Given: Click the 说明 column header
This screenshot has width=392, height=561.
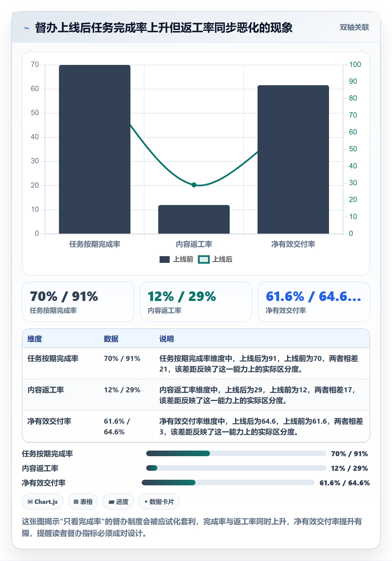Looking at the screenshot, I should point(167,339).
